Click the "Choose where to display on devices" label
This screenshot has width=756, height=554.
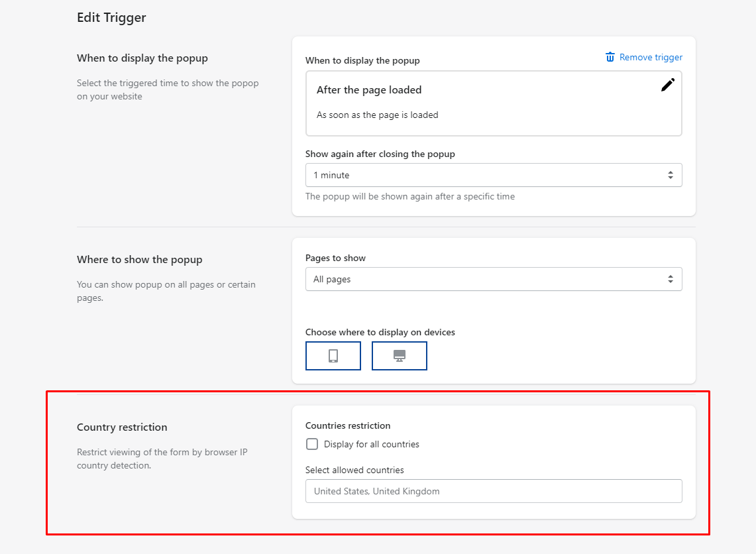tap(380, 332)
